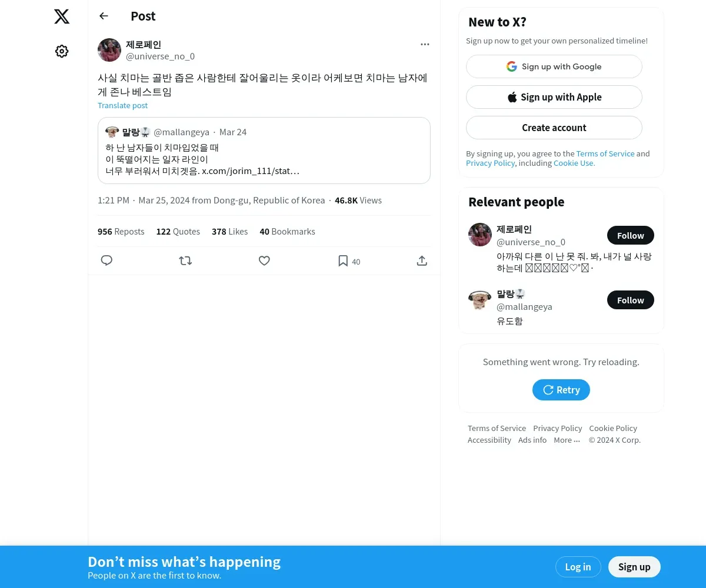Click the repost arrows icon
The height and width of the screenshot is (588, 706).
pyautogui.click(x=185, y=260)
